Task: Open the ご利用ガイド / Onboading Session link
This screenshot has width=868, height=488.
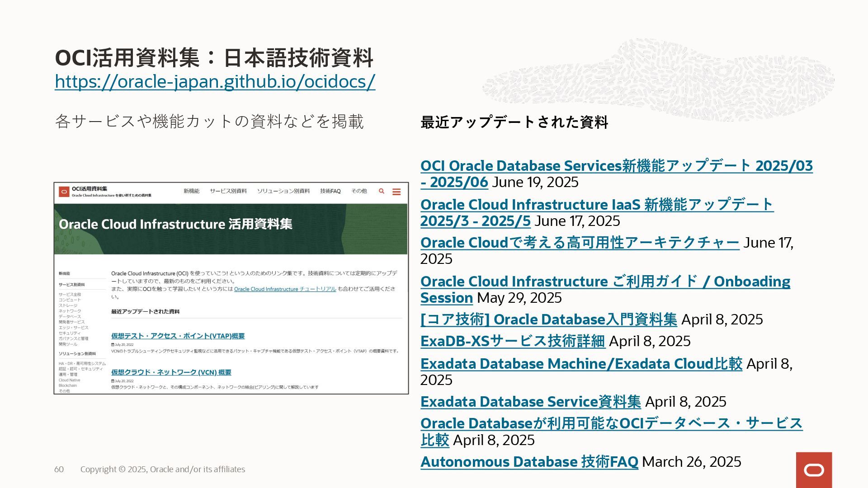Action: point(605,290)
